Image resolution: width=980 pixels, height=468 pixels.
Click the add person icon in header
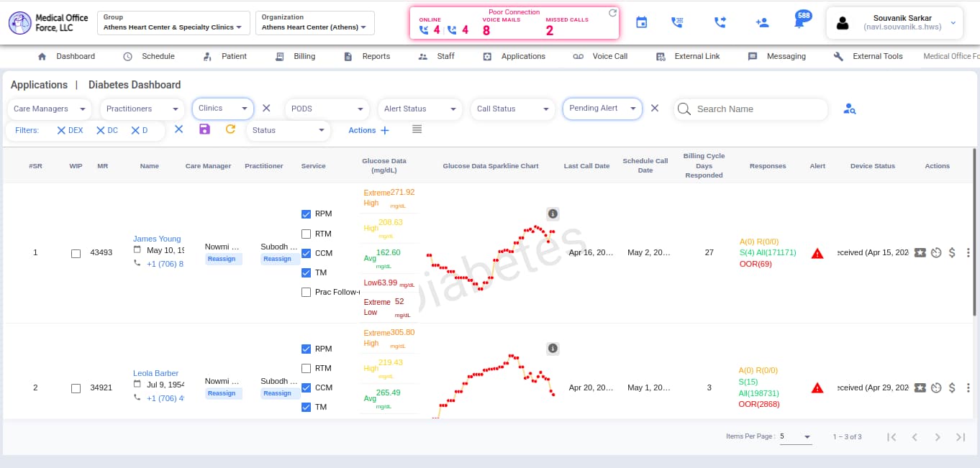tap(763, 23)
